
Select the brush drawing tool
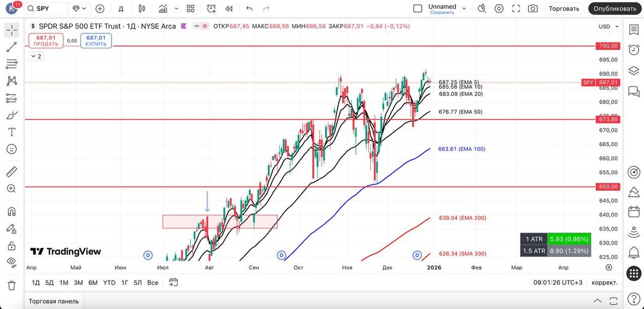(12, 116)
